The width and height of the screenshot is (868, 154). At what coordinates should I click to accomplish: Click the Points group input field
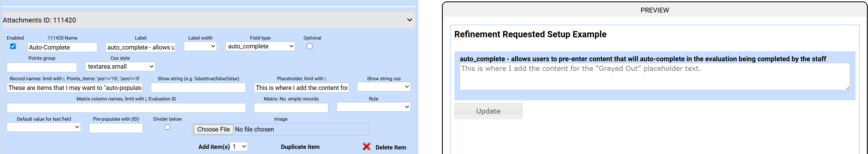pos(42,67)
